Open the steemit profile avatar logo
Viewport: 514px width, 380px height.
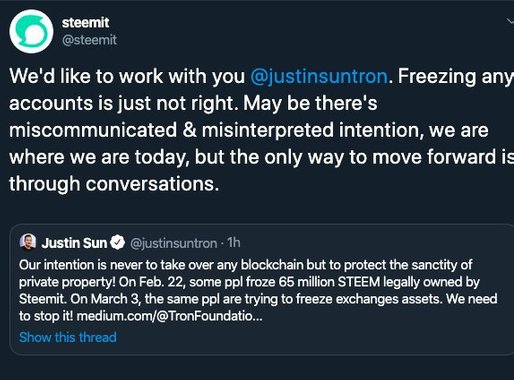[x=31, y=32]
